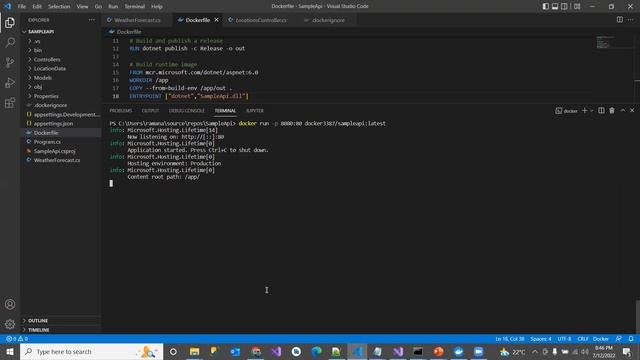Open the Accounts menu icon

click(x=10, y=304)
